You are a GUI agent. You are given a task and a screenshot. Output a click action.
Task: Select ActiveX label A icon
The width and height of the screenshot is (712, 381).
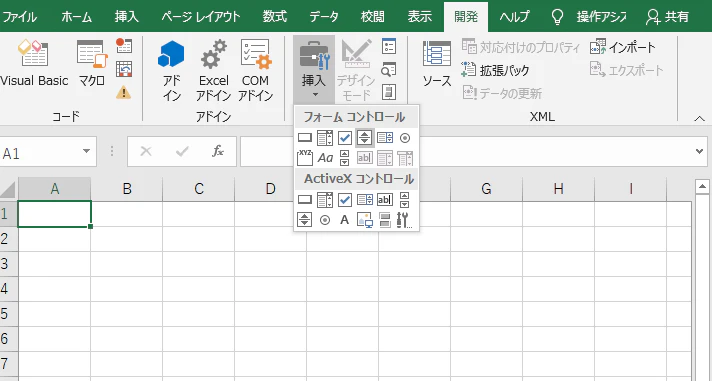coord(345,220)
